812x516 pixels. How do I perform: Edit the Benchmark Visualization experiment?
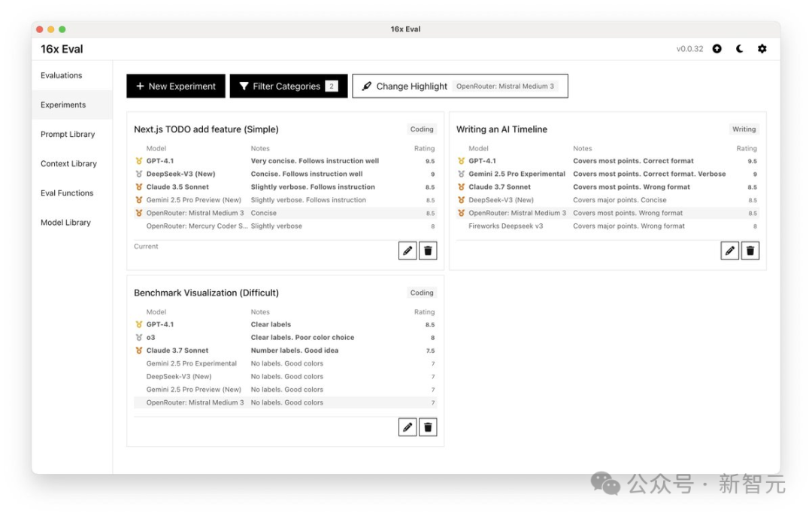[x=408, y=427]
